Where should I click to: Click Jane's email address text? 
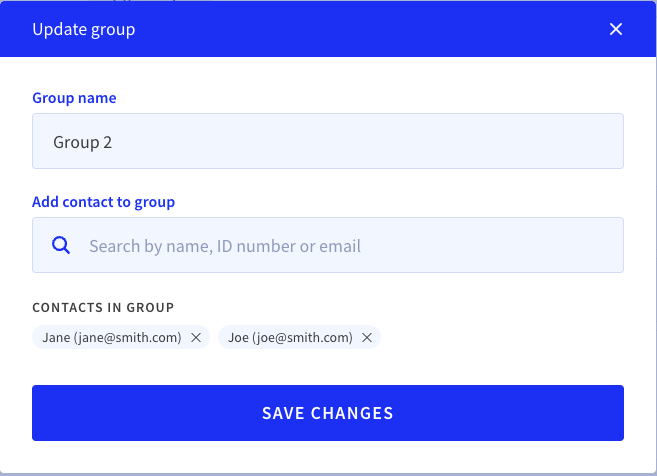point(128,338)
